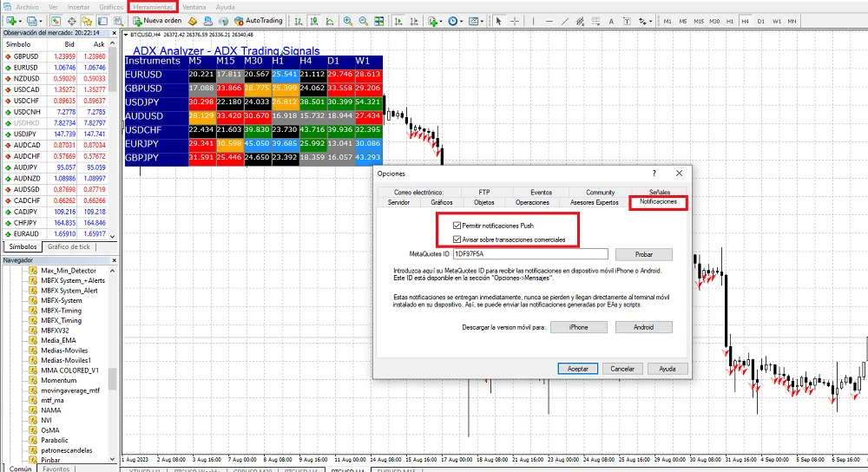Click the New Chart toolbar icon

point(10,21)
